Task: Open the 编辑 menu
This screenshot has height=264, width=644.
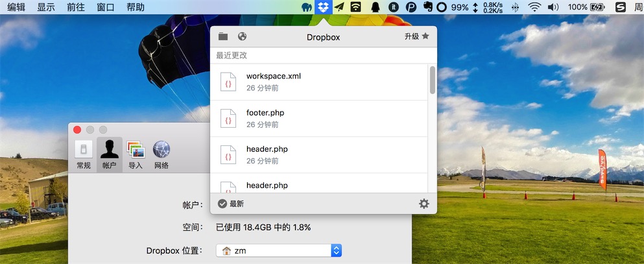Action: click(16, 7)
